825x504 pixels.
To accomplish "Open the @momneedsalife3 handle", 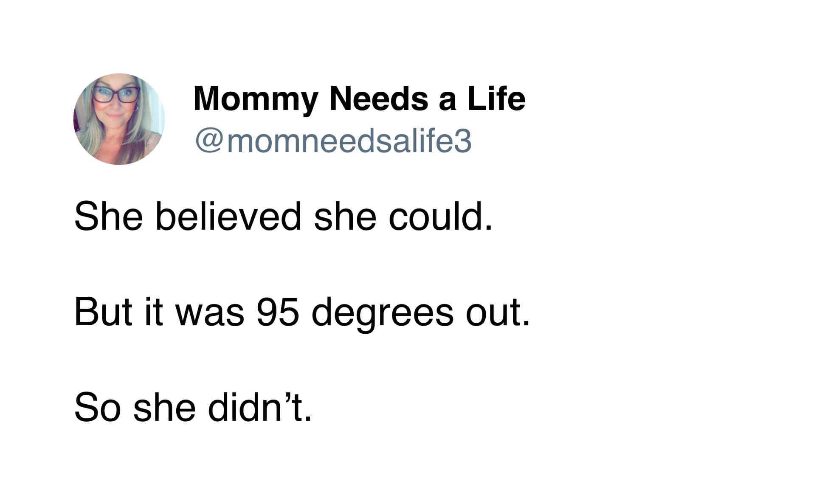I will point(333,141).
